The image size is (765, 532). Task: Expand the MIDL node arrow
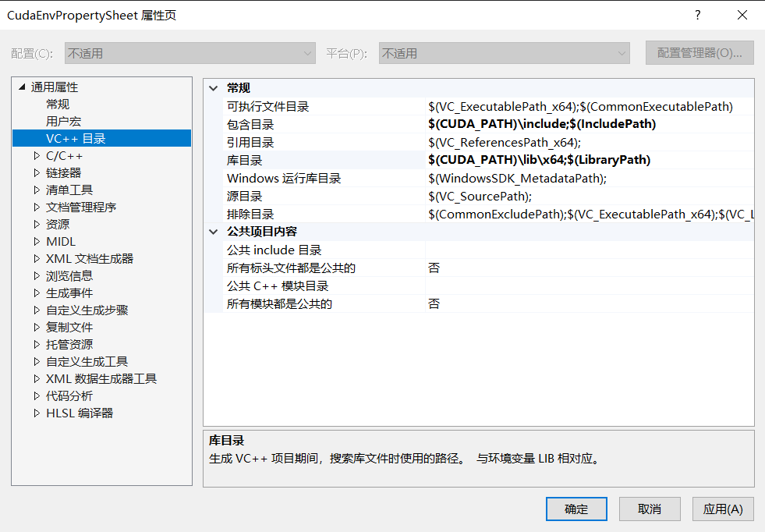[x=37, y=241]
